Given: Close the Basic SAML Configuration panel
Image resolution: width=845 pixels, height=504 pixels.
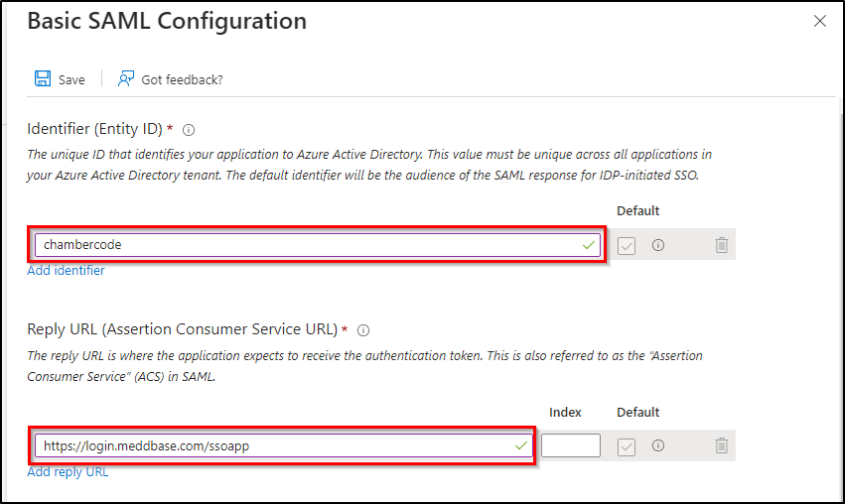Looking at the screenshot, I should (x=820, y=21).
